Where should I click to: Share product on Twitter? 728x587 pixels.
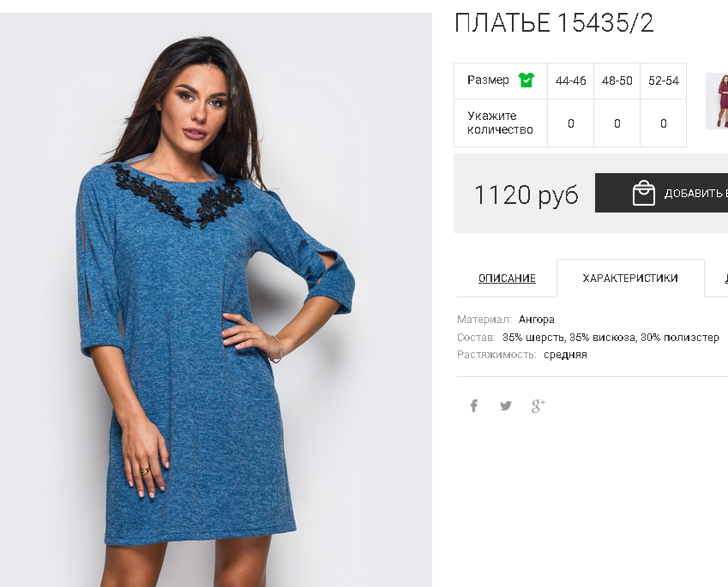click(x=506, y=406)
